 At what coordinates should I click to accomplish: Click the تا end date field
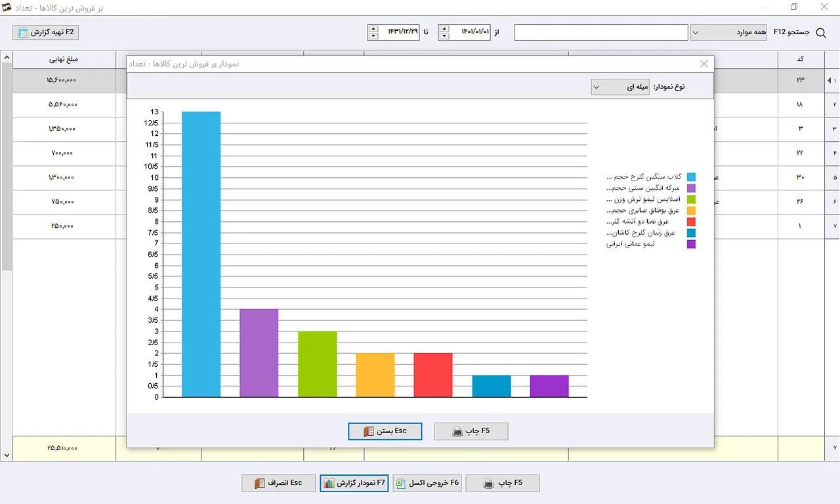click(399, 32)
